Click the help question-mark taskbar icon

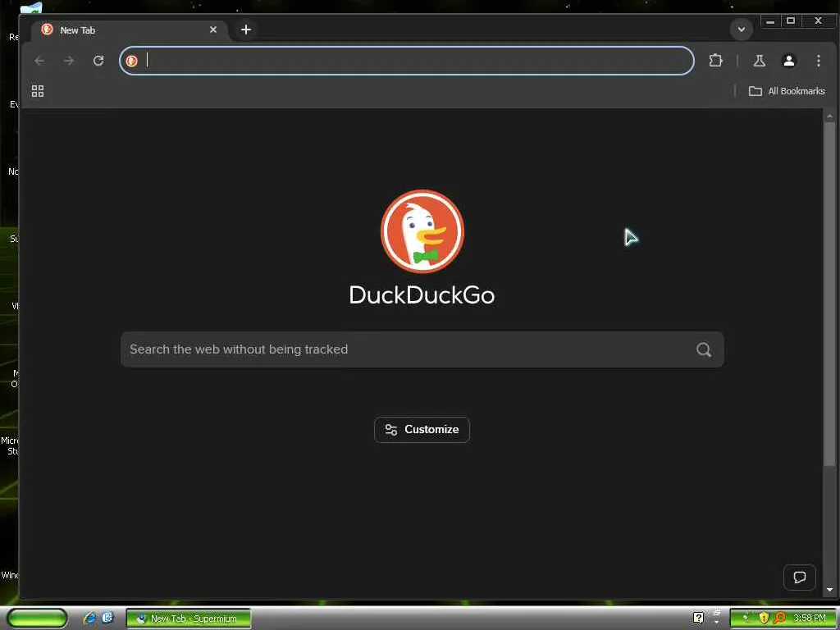[x=699, y=619]
